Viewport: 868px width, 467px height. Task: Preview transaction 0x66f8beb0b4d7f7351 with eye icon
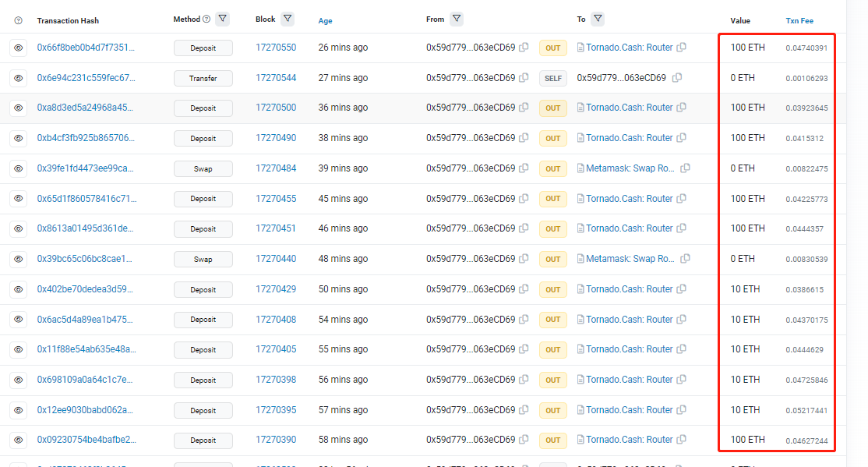point(19,48)
